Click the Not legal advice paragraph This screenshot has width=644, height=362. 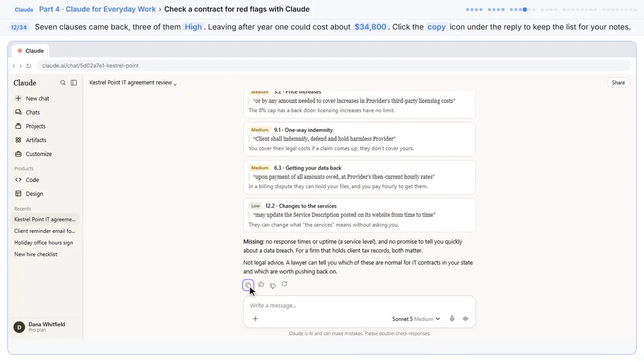click(358, 267)
